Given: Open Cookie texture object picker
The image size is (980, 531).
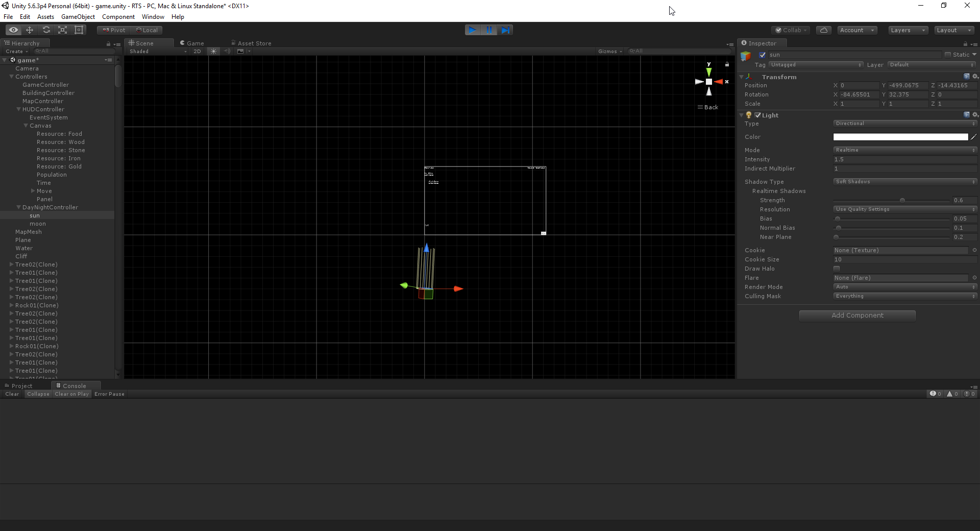Looking at the screenshot, I should 974,250.
